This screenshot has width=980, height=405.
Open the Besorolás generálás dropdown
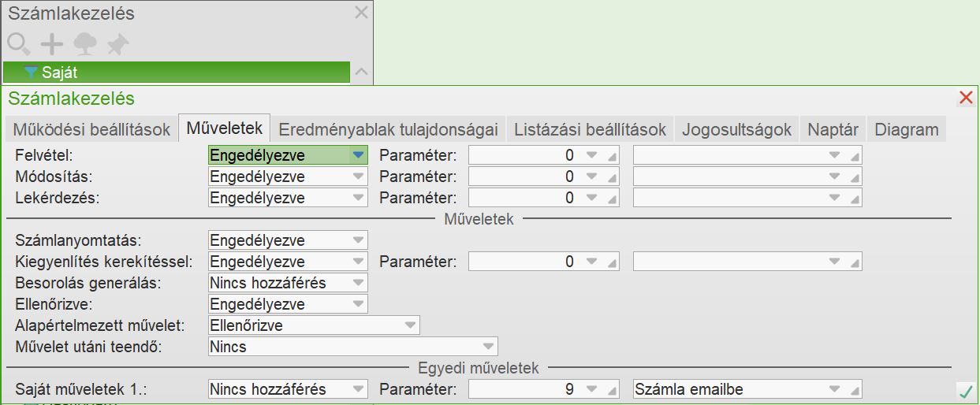pyautogui.click(x=359, y=282)
